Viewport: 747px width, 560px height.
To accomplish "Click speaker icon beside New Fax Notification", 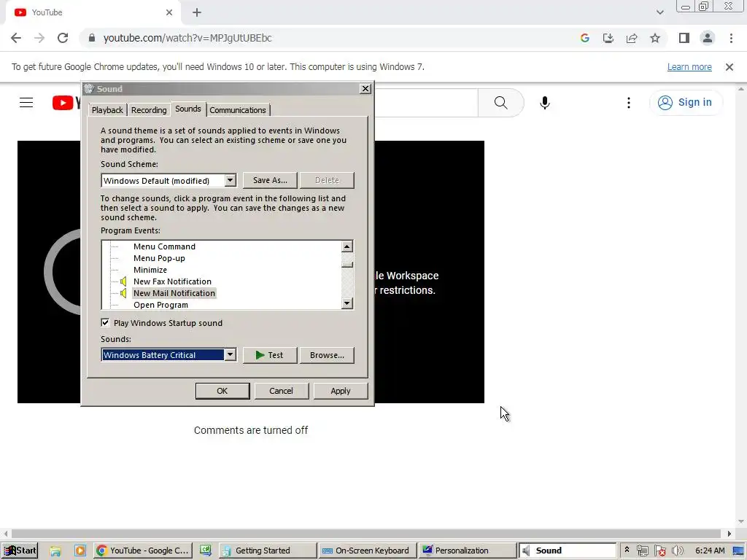I will (x=123, y=281).
